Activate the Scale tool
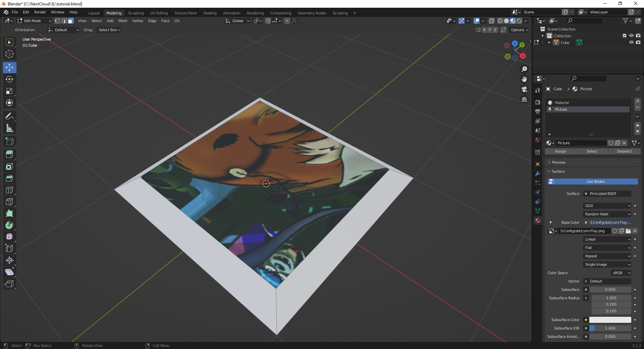 tap(9, 91)
